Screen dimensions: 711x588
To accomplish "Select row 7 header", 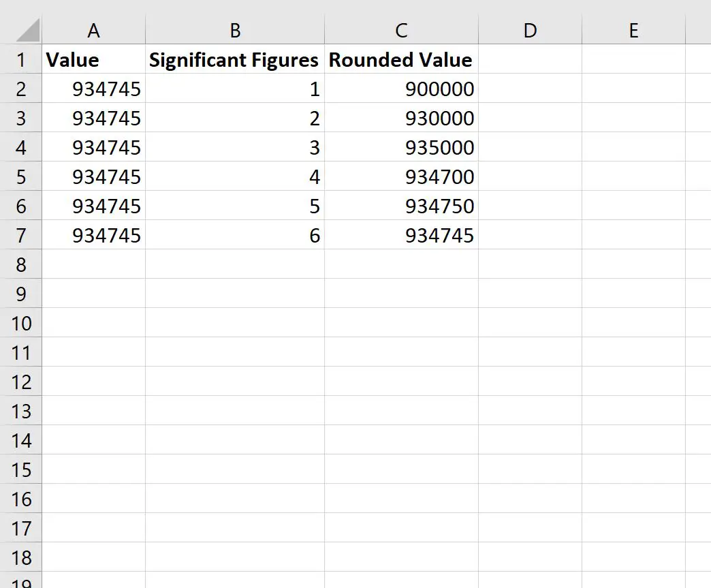I will click(x=21, y=235).
